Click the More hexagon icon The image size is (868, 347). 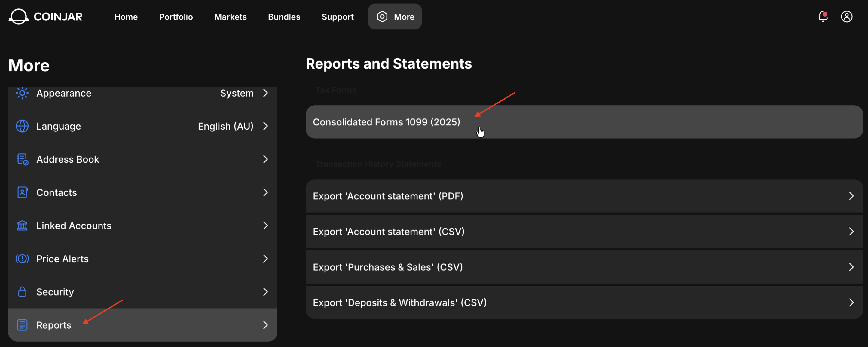pos(382,17)
